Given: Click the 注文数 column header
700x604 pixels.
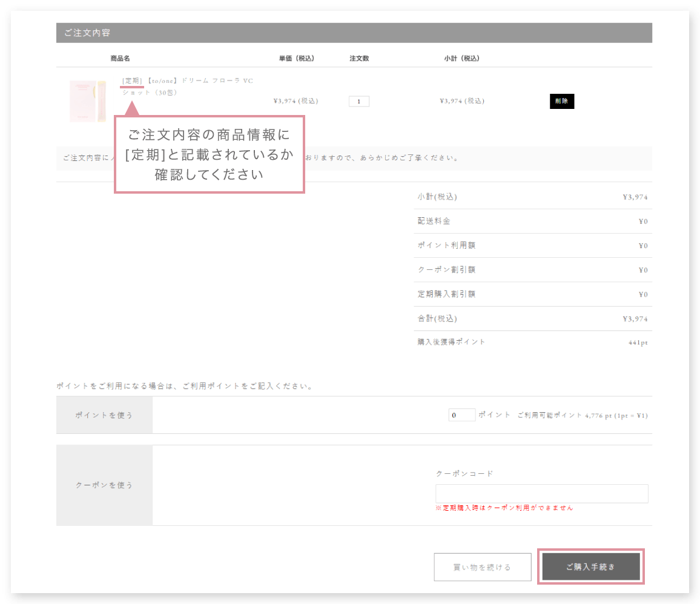Looking at the screenshot, I should pyautogui.click(x=359, y=59).
